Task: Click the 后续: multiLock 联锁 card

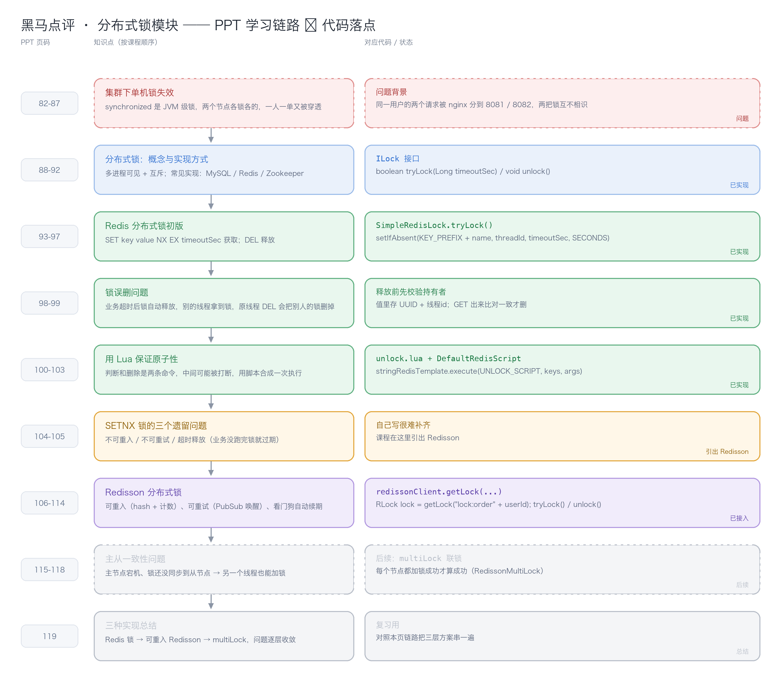Action: point(562,569)
